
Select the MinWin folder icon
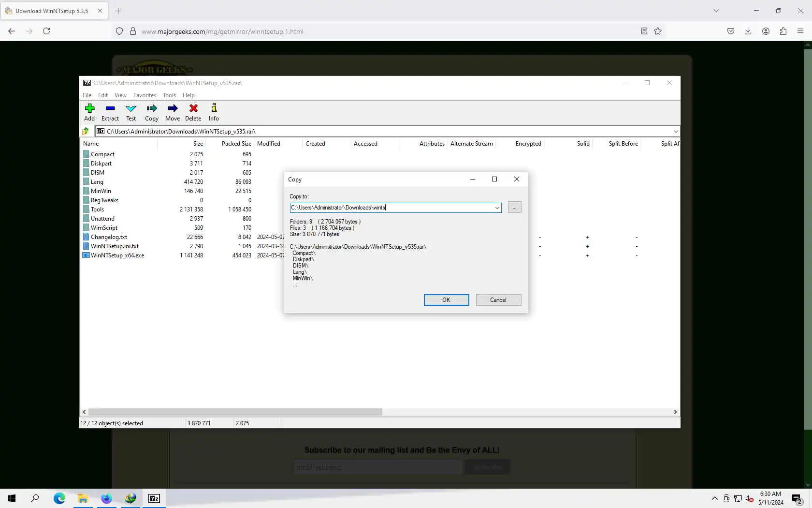(86, 191)
